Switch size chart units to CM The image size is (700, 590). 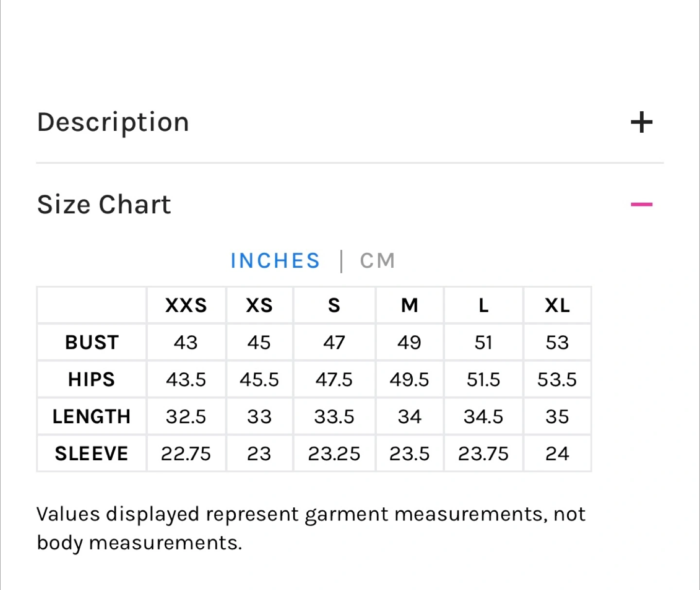(377, 261)
